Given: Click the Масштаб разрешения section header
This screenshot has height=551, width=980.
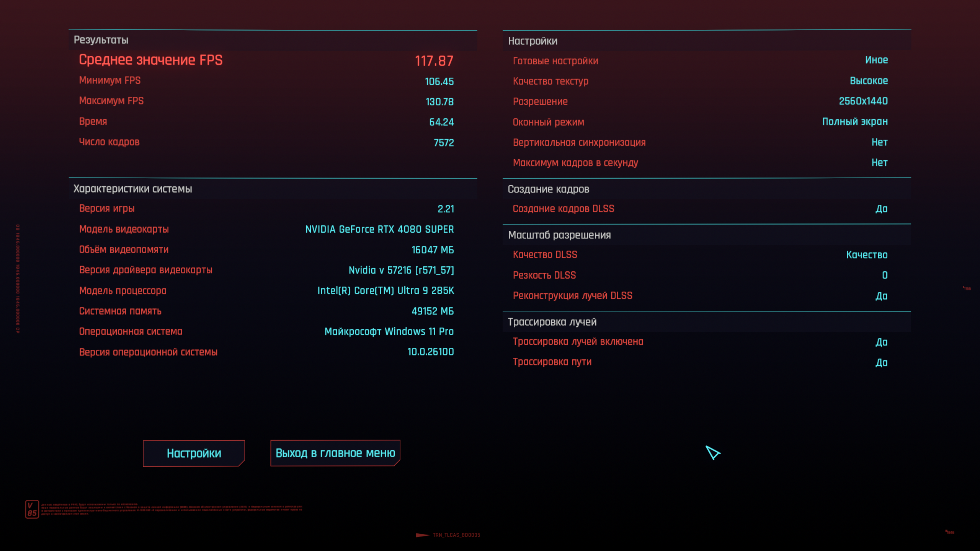Looking at the screenshot, I should [x=559, y=235].
